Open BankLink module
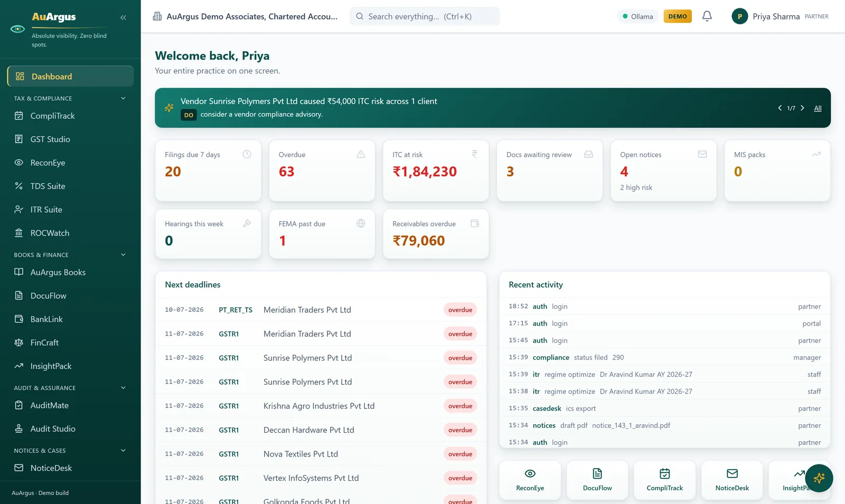 coord(70,319)
